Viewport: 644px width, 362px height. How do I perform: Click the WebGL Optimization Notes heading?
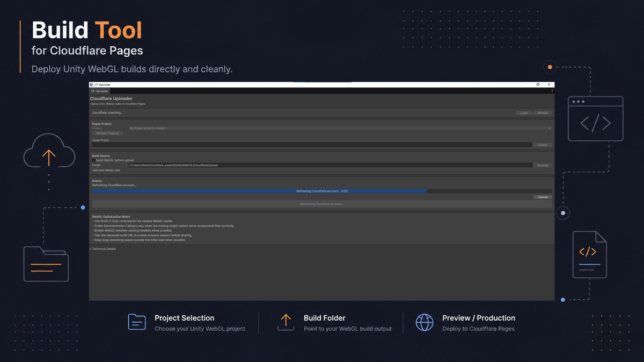coord(111,217)
